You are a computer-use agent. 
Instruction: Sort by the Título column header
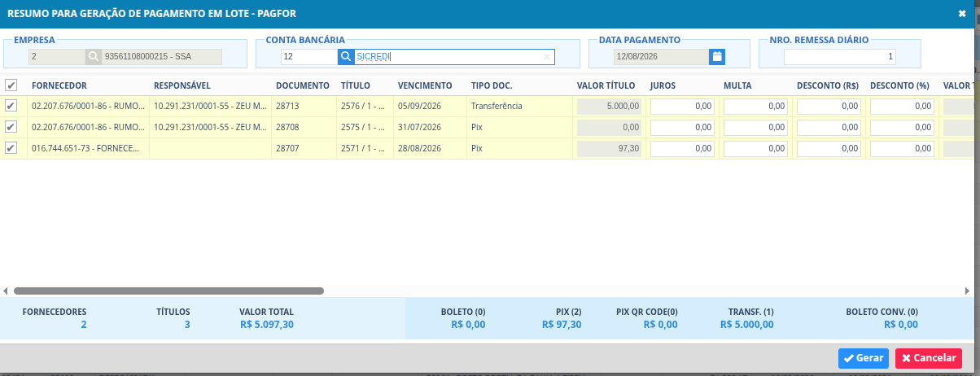355,85
